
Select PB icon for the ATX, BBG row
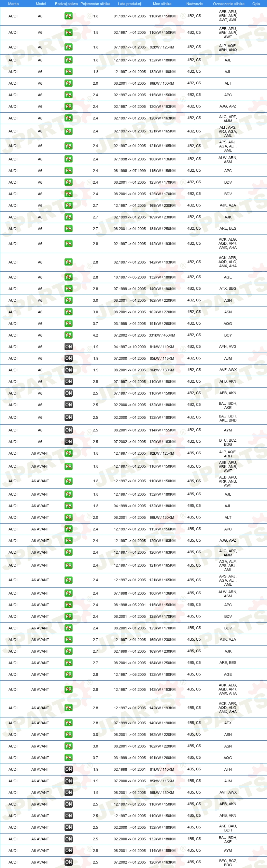[68, 289]
